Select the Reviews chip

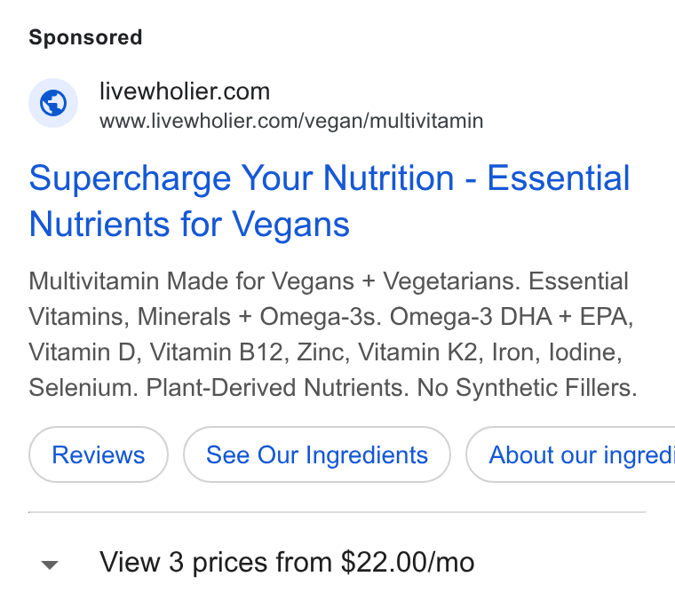tap(99, 454)
